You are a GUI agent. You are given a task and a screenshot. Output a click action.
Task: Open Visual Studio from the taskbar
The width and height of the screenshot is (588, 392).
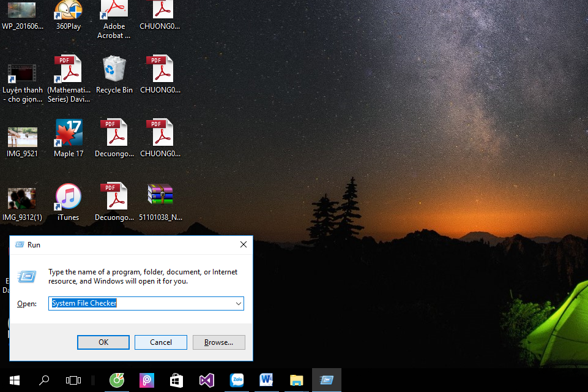pyautogui.click(x=206, y=380)
